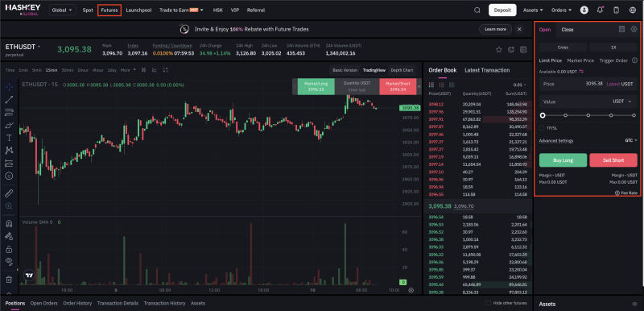Screen dimensions: 644x311
Task: Open the search icon in header
Action: pos(477,10)
